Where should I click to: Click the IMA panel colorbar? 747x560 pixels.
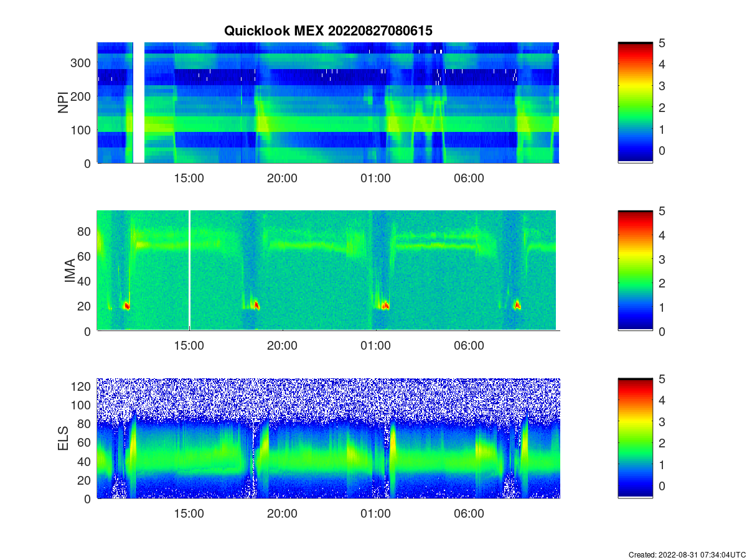(x=635, y=271)
